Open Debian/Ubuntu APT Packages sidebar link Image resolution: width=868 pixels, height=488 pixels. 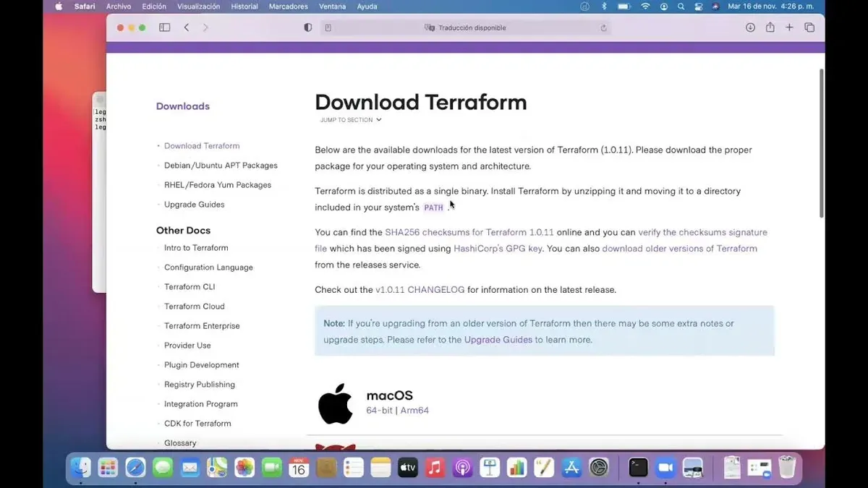point(221,166)
